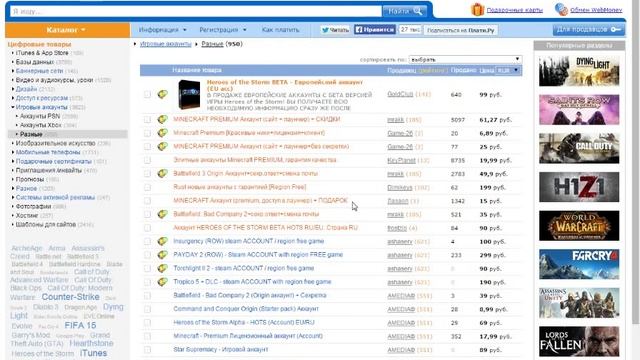This screenshot has height=360, width=640.
Task: Click coin icon on Heroes of the Storm BETA row
Action: tap(162, 94)
